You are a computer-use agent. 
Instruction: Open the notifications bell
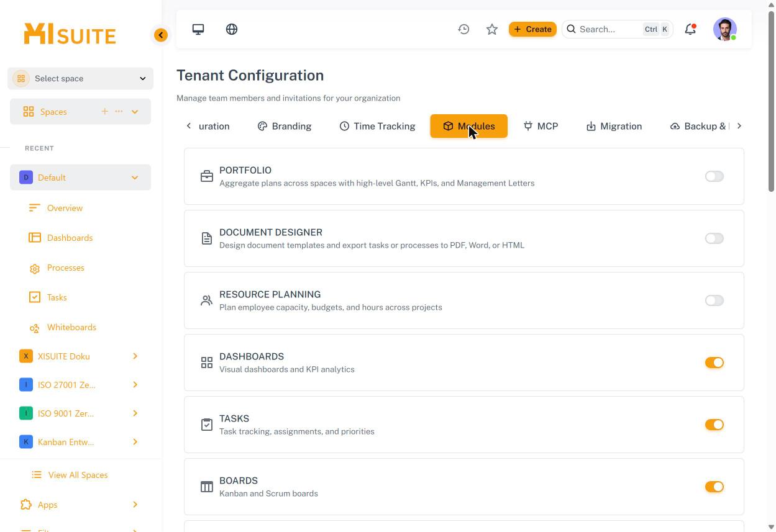click(690, 29)
